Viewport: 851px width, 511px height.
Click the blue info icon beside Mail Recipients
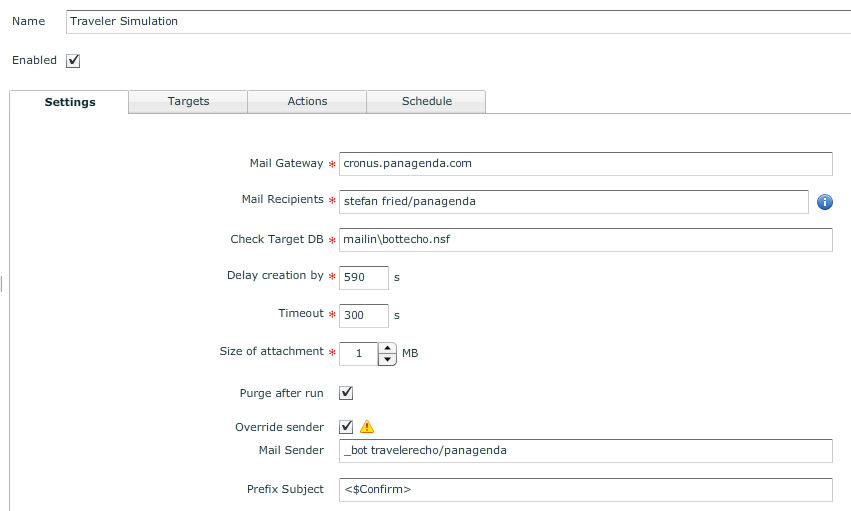click(x=825, y=202)
